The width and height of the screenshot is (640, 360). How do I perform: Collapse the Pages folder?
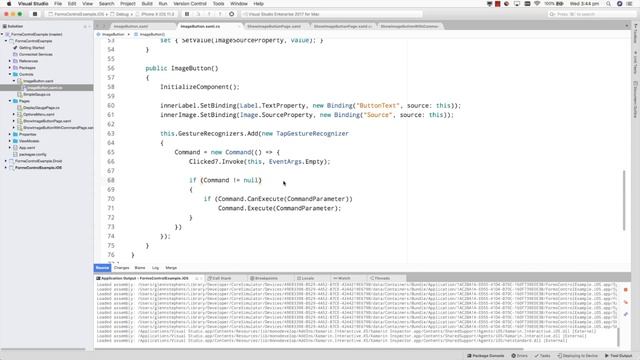pyautogui.click(x=10, y=101)
